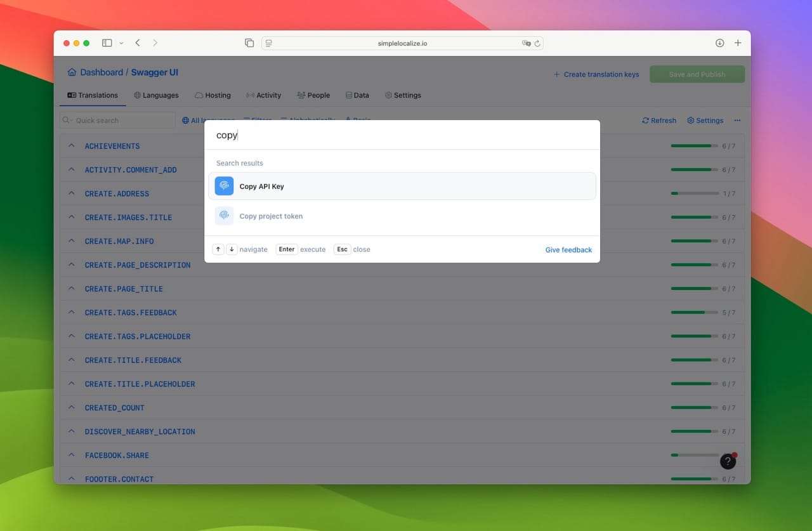Switch to the Languages tab
812x531 pixels.
156,95
